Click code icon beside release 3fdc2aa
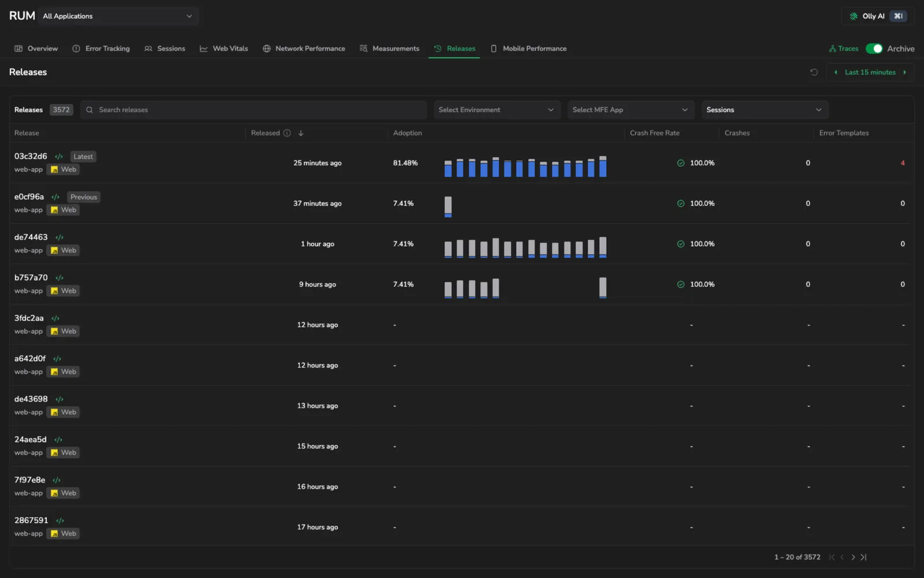 (55, 318)
